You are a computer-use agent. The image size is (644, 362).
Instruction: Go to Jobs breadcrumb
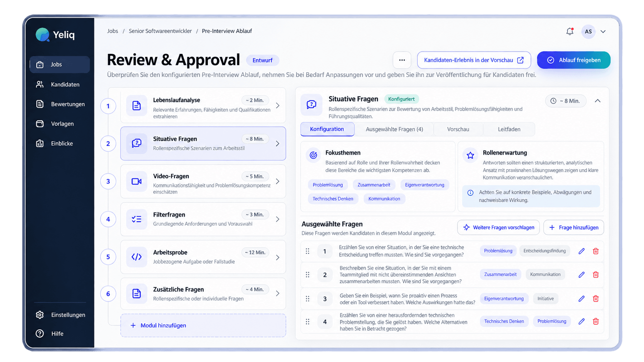click(112, 31)
